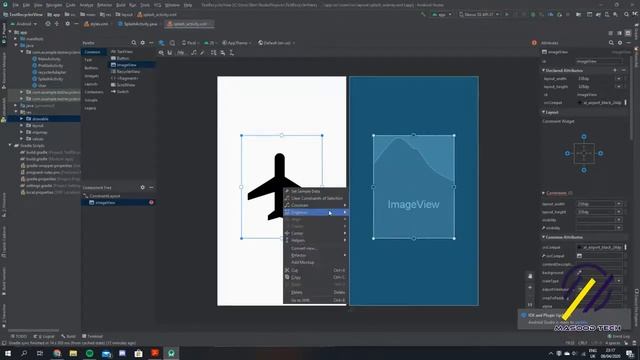Open the layout_height dropdown in Declared Attributes
This screenshot has height=360, width=640.
point(619,87)
